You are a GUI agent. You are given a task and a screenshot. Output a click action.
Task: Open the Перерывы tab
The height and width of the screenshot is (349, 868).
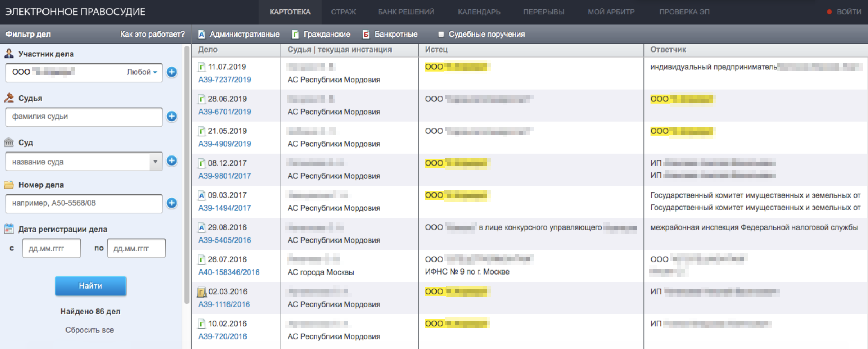tap(543, 12)
